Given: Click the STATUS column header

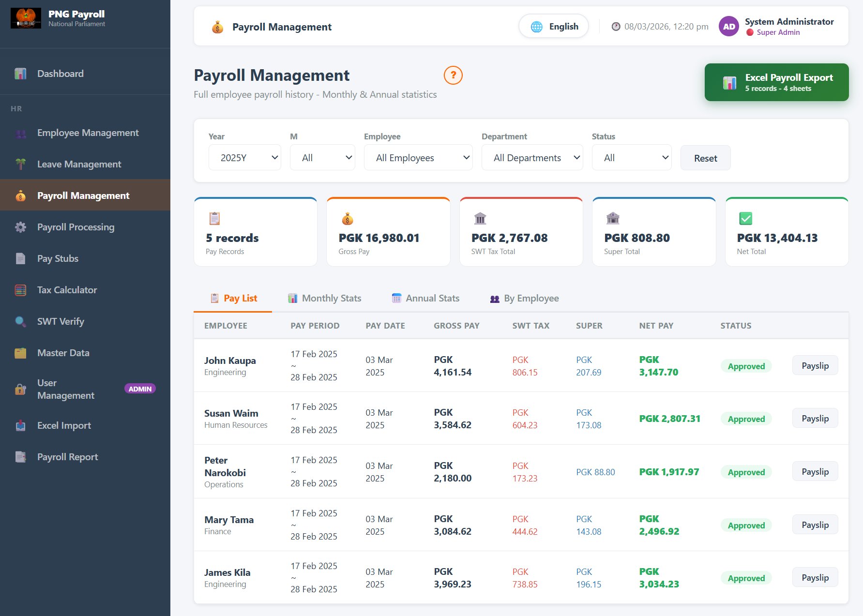Looking at the screenshot, I should click(736, 326).
